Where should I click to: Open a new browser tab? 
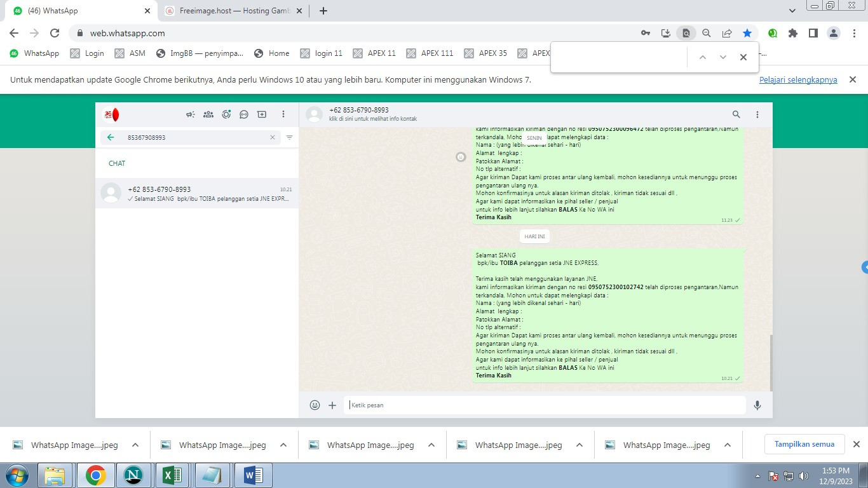pos(323,11)
